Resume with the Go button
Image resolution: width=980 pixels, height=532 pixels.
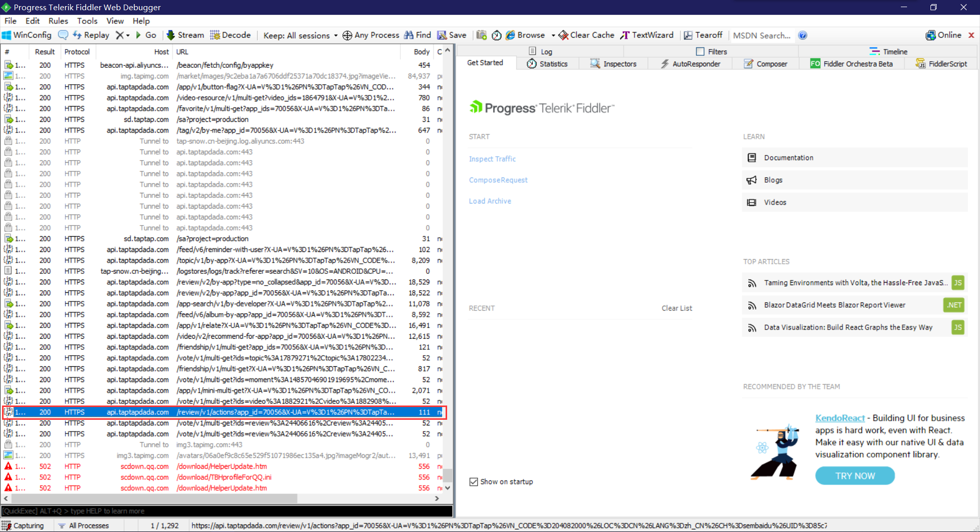(146, 35)
